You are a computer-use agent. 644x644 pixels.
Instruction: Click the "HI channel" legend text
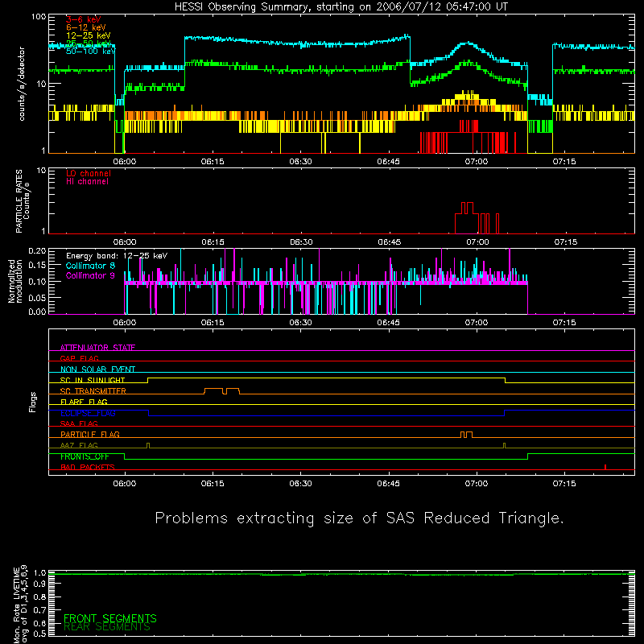(87, 182)
